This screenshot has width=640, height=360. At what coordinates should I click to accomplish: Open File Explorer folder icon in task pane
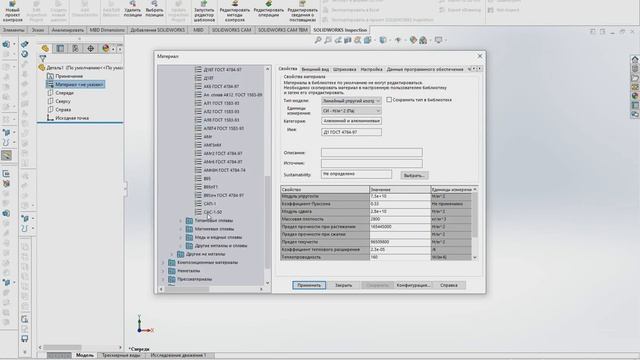coord(635,78)
